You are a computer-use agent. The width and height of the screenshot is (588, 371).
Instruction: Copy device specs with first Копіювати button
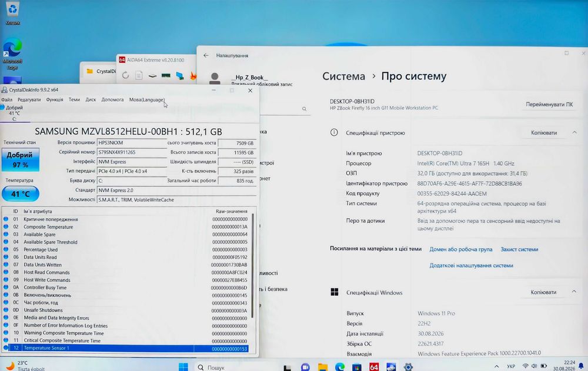point(544,133)
